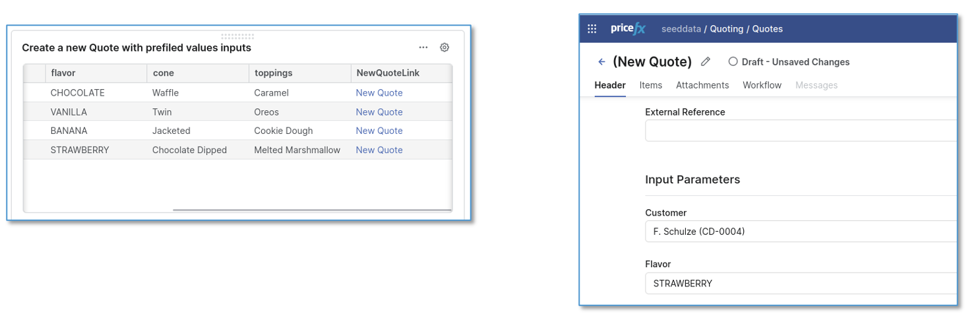Viewport: 980px width, 322px height.
Task: Click the toppings column header
Action: pyautogui.click(x=273, y=73)
